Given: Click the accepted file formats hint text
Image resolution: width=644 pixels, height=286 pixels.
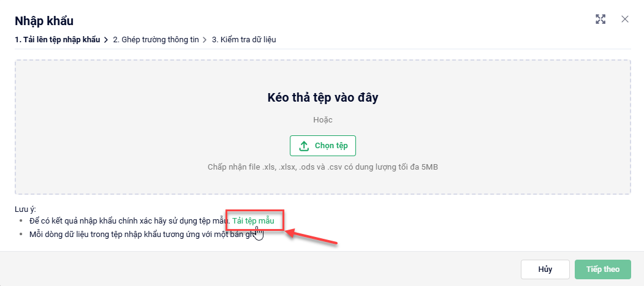Looking at the screenshot, I should point(322,167).
